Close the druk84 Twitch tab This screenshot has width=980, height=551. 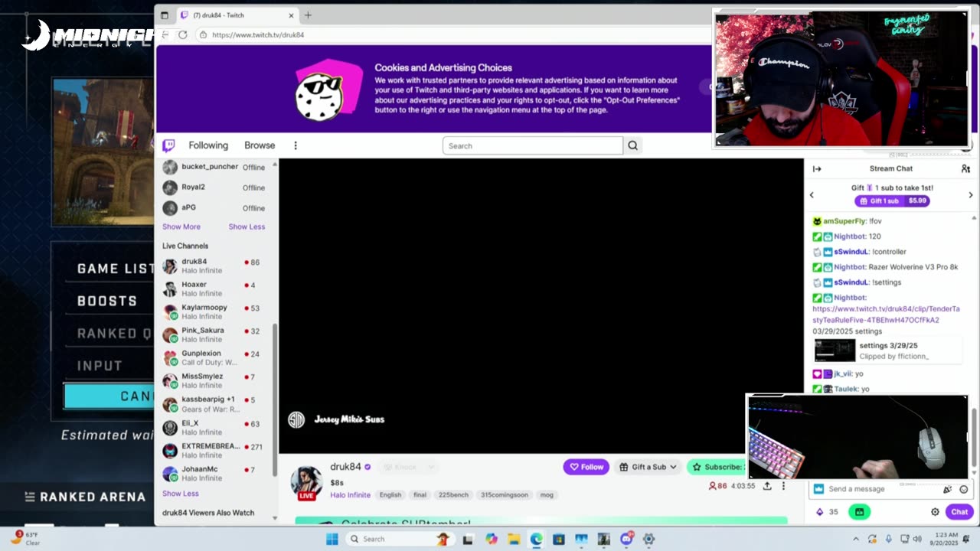[291, 15]
